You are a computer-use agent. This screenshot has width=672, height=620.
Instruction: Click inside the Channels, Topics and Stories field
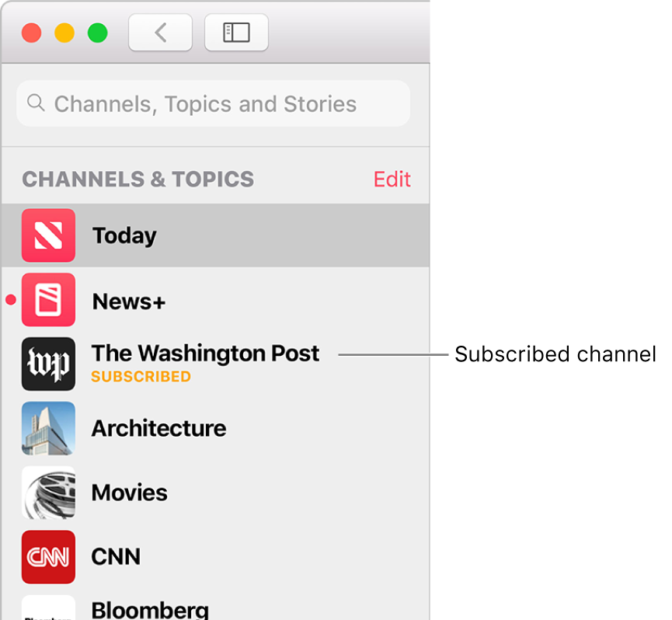pyautogui.click(x=213, y=103)
